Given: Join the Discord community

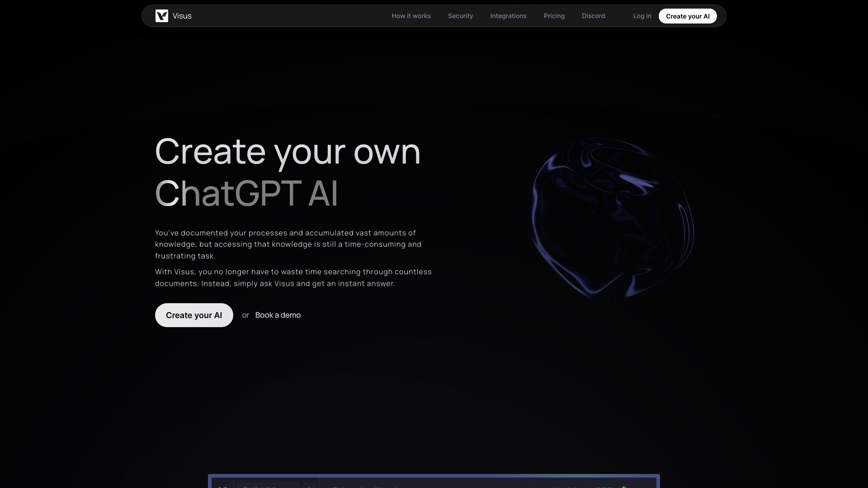Looking at the screenshot, I should tap(593, 16).
